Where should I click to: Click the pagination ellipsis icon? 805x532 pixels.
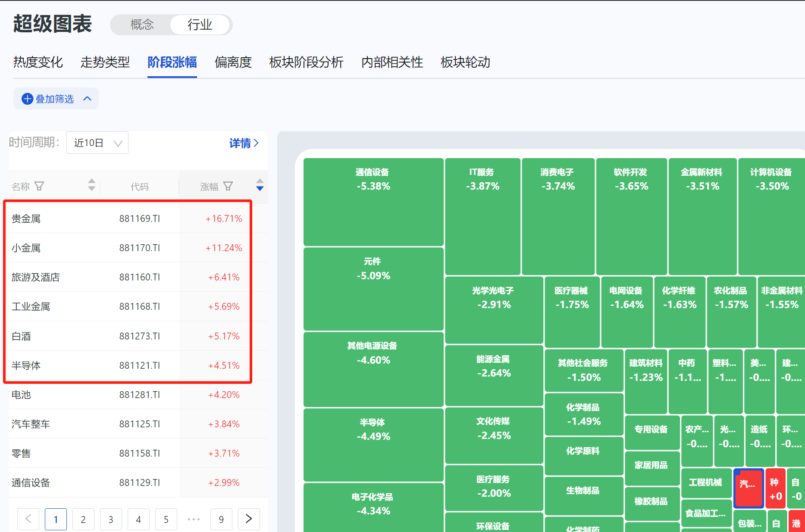(x=194, y=519)
